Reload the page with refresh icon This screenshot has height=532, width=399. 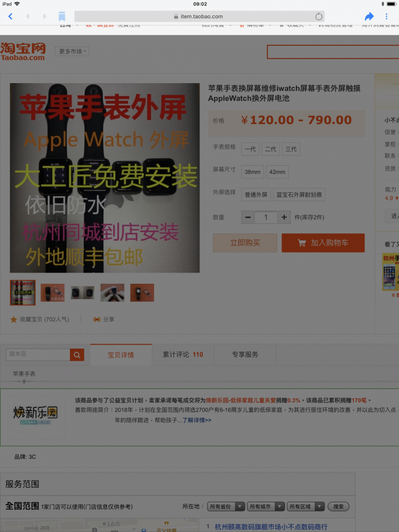[319, 16]
